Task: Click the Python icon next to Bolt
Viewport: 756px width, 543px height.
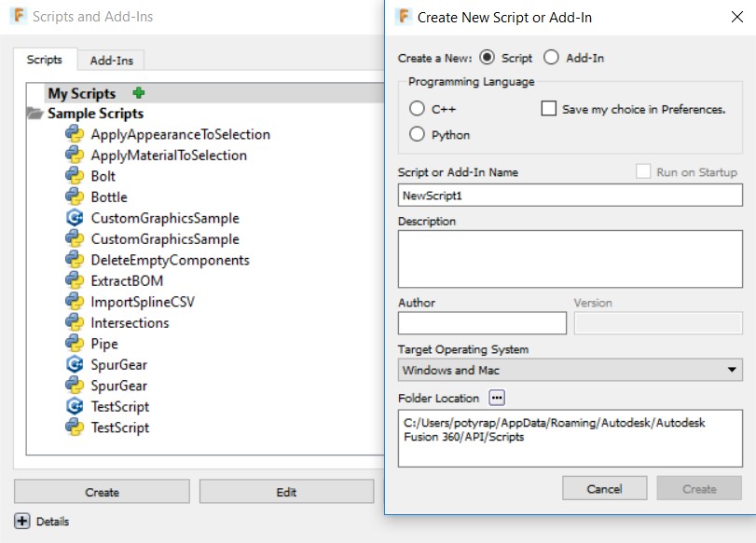Action: tap(75, 176)
